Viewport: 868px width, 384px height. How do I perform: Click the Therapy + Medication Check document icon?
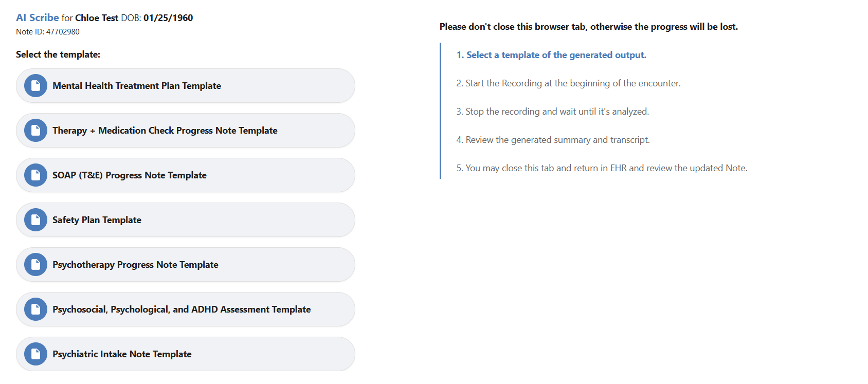coord(35,131)
